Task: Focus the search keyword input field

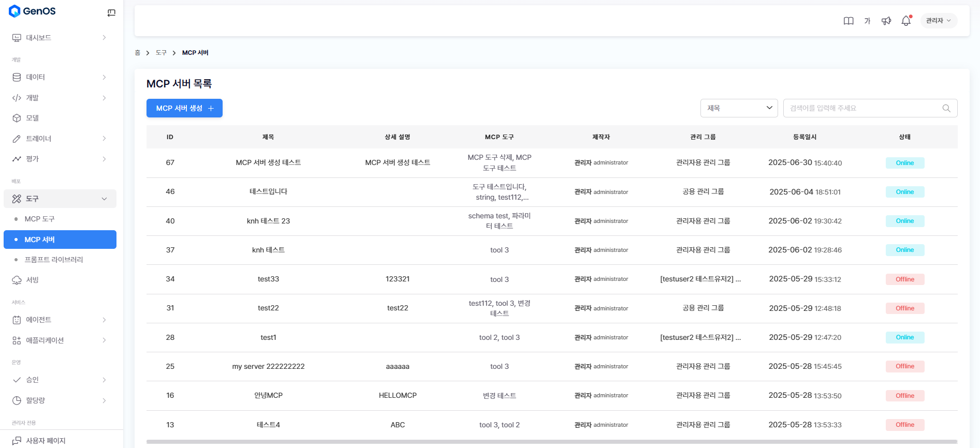Action: (x=862, y=108)
